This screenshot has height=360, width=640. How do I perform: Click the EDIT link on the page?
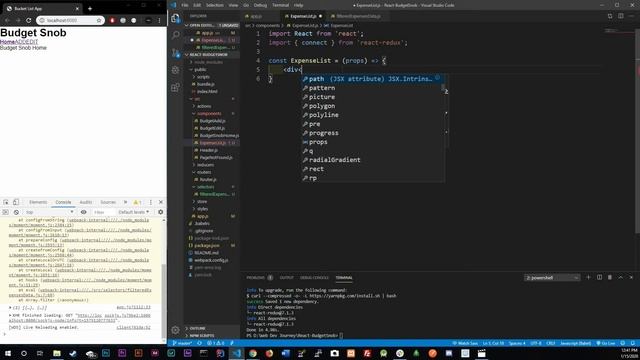click(32, 42)
